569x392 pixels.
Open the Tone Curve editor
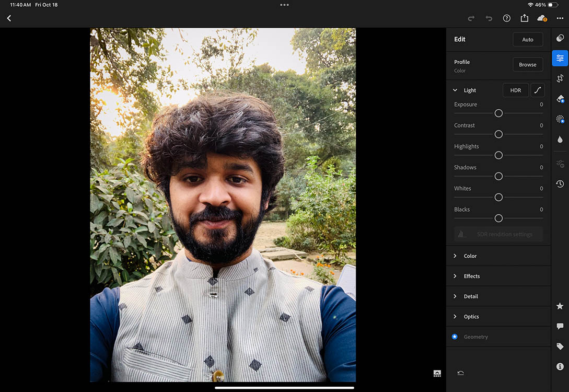[x=538, y=90]
